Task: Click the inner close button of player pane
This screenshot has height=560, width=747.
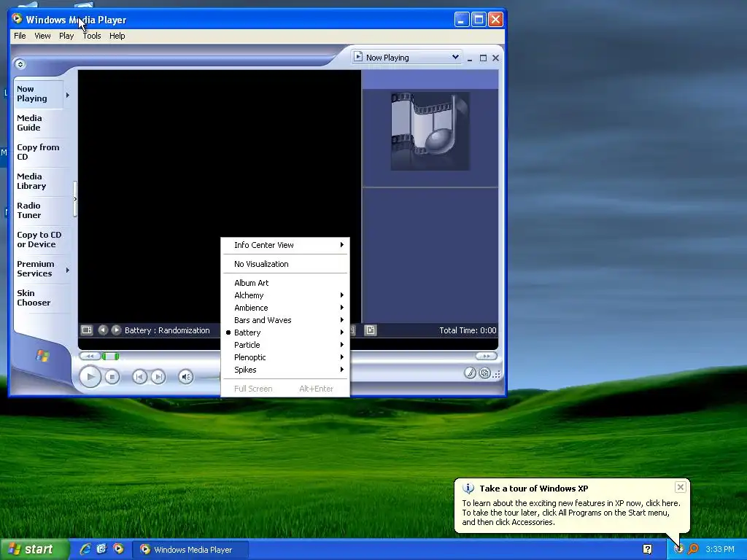Action: [495, 58]
